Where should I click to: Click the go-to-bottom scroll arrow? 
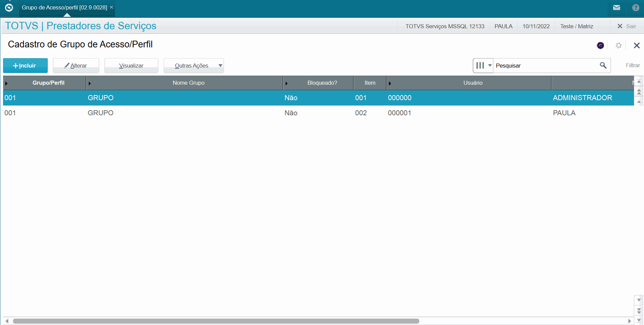(639, 320)
